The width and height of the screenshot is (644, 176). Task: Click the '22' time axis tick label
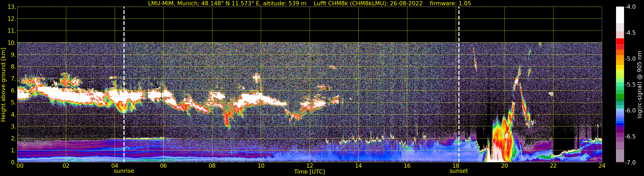tap(553, 166)
